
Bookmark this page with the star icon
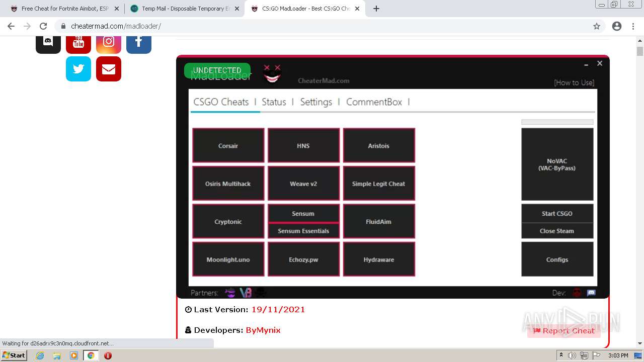point(597,26)
